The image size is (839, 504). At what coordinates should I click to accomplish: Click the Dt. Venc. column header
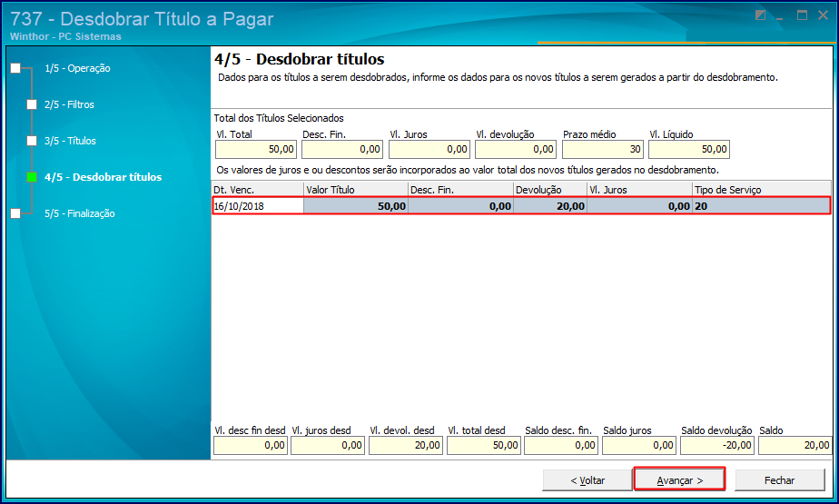coord(258,190)
